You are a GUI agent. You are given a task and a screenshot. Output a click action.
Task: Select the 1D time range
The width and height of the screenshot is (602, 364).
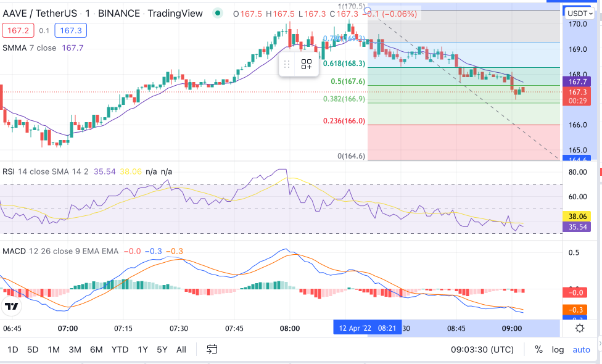(13, 349)
